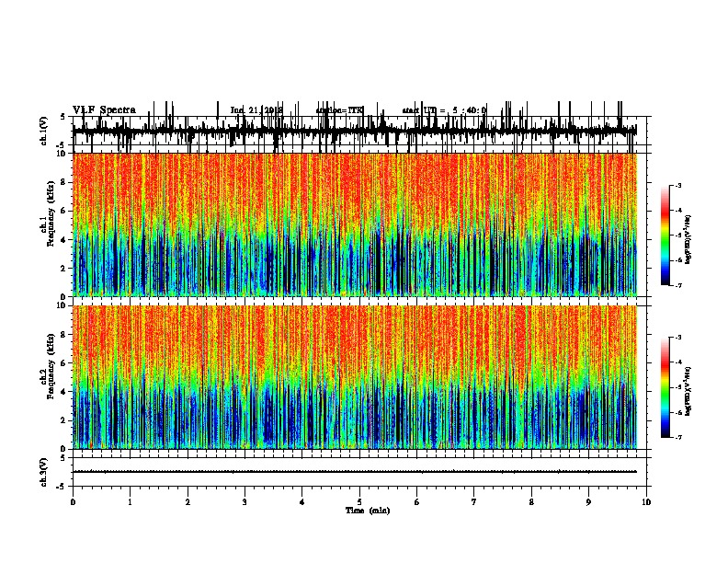Screen dimensions: 728x563
Task: Click the '0' tick on the time axis
Action: point(73,502)
